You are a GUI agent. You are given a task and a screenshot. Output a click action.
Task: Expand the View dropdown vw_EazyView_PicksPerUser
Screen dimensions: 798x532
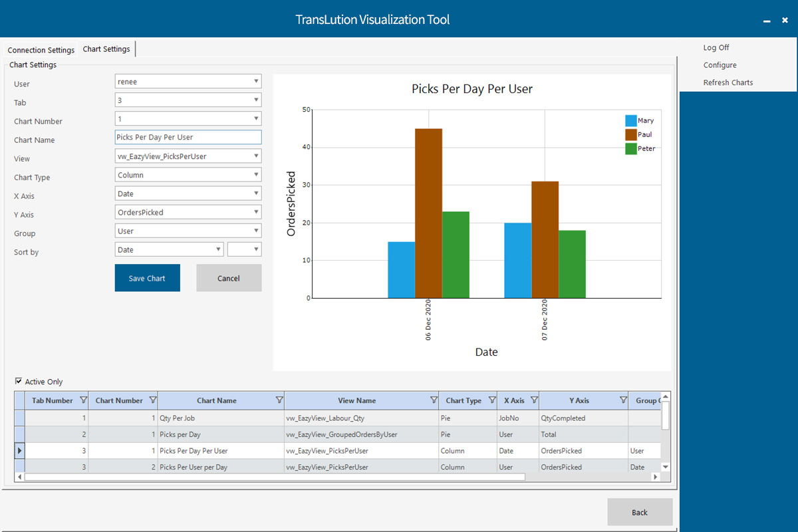256,156
